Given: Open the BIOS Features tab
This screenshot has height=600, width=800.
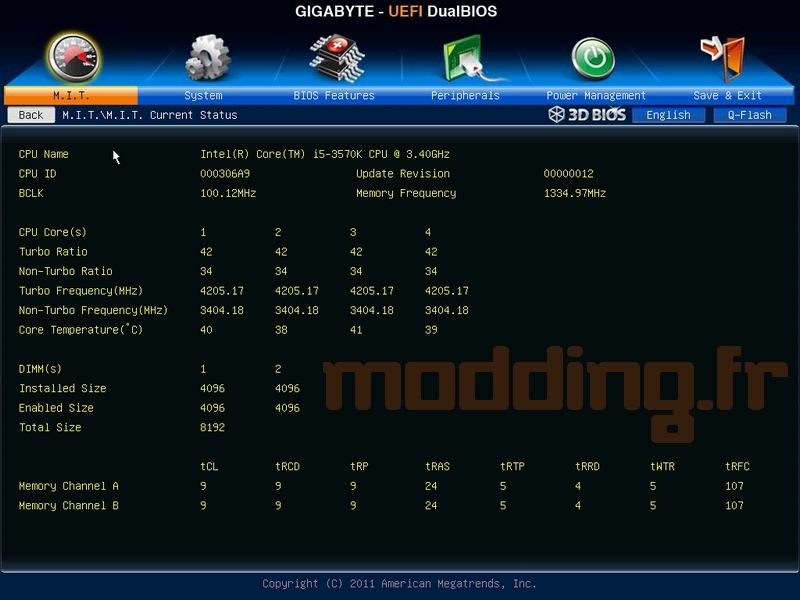Looking at the screenshot, I should pos(334,95).
